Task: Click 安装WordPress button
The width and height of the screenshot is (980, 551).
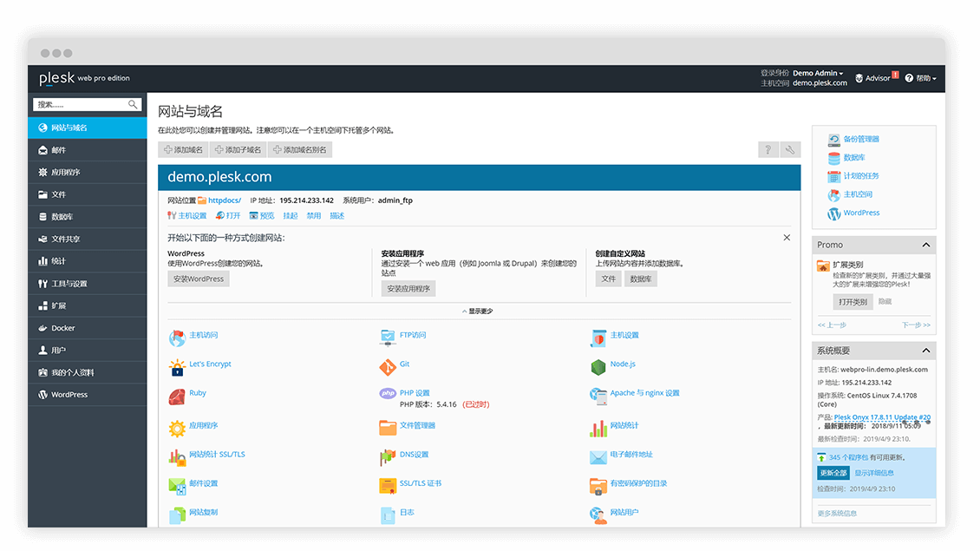Action: click(x=198, y=279)
